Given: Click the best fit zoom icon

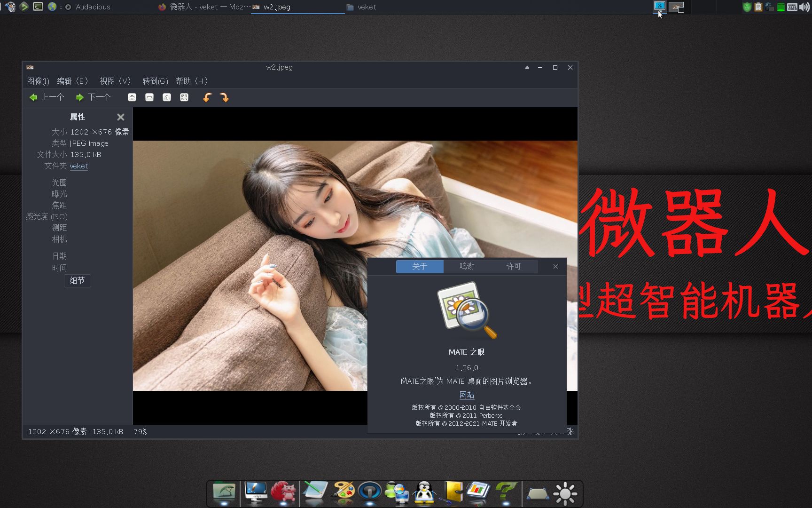Looking at the screenshot, I should pyautogui.click(x=184, y=97).
